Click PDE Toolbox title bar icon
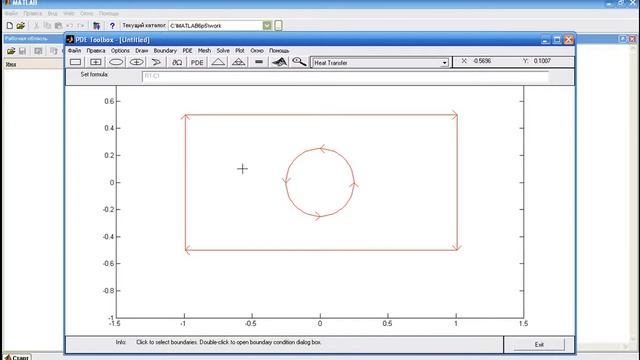This screenshot has height=360, width=640. (x=70, y=40)
